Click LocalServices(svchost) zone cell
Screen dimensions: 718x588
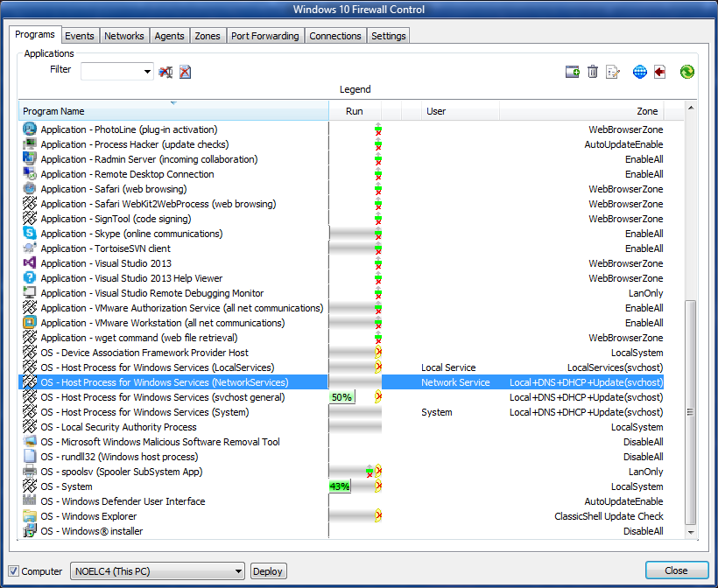[615, 367]
